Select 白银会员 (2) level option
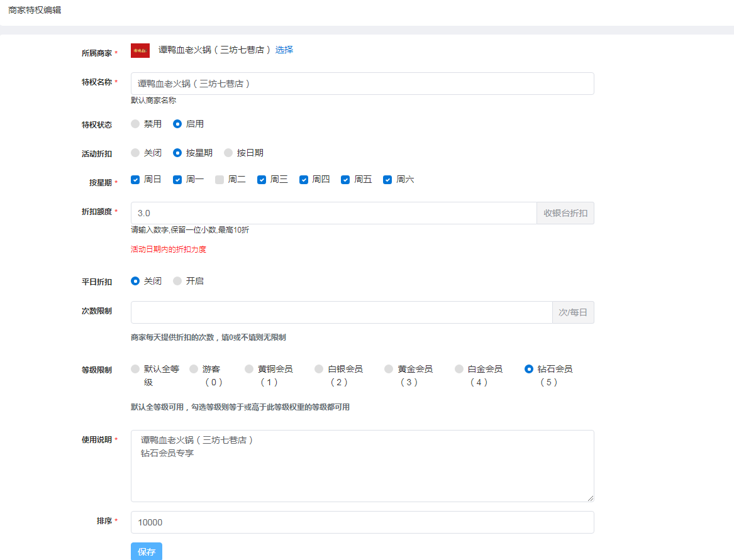 320,369
